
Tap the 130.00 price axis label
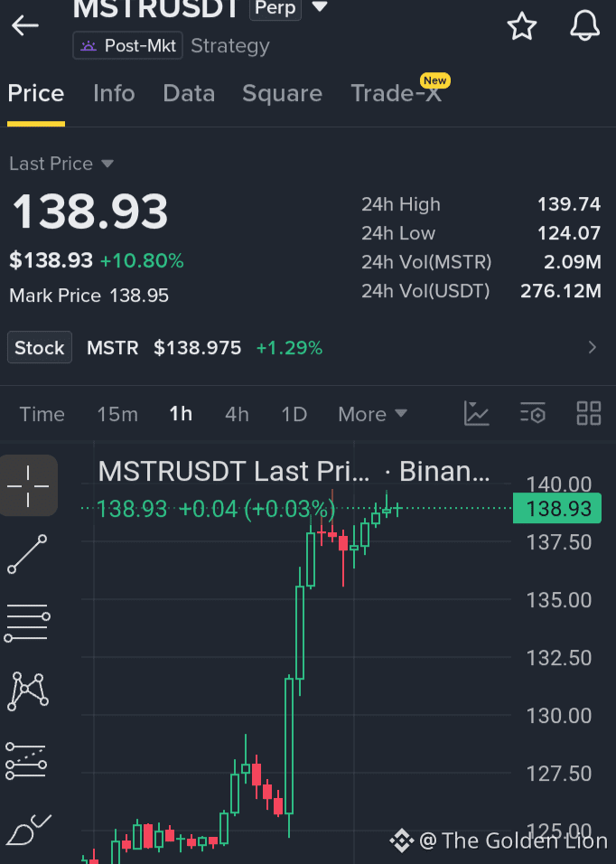pos(559,716)
